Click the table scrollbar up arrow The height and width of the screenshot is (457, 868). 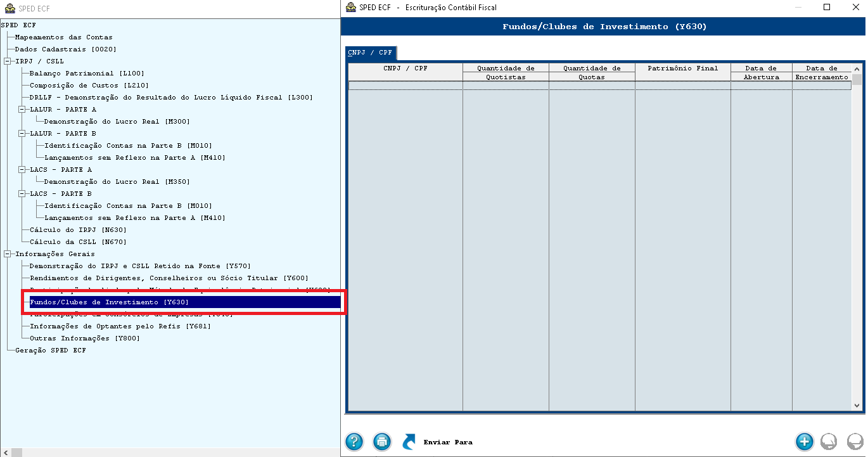coord(857,68)
